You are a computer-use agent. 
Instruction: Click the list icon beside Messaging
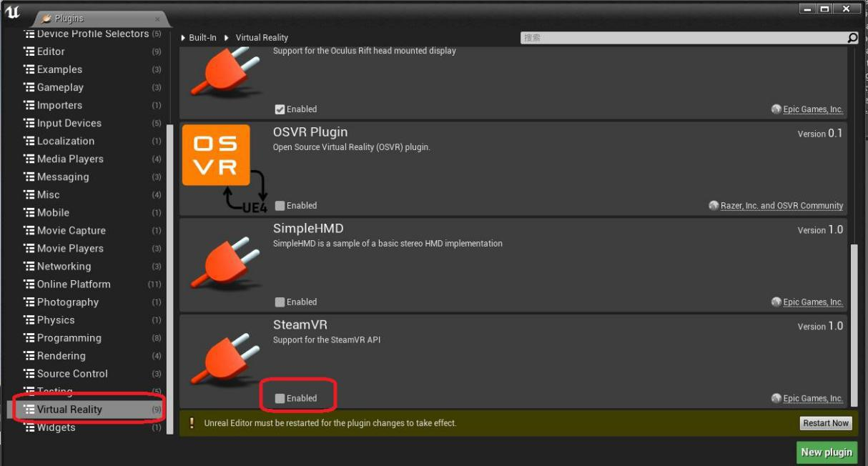29,177
